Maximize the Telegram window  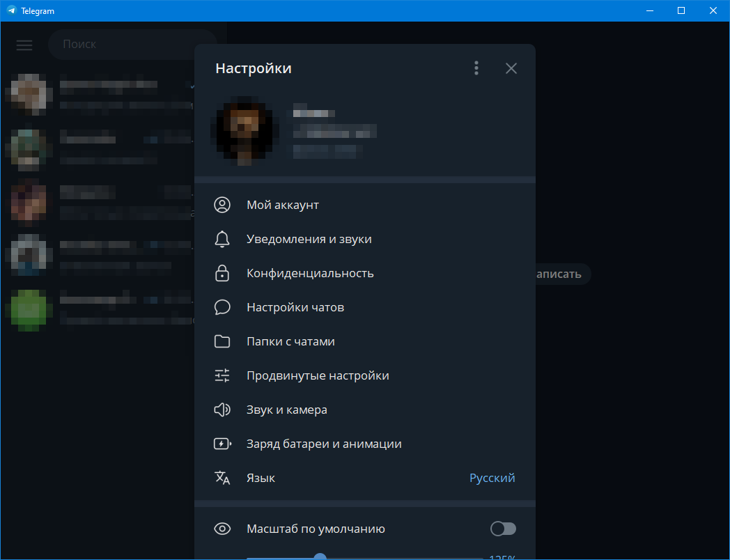click(681, 10)
